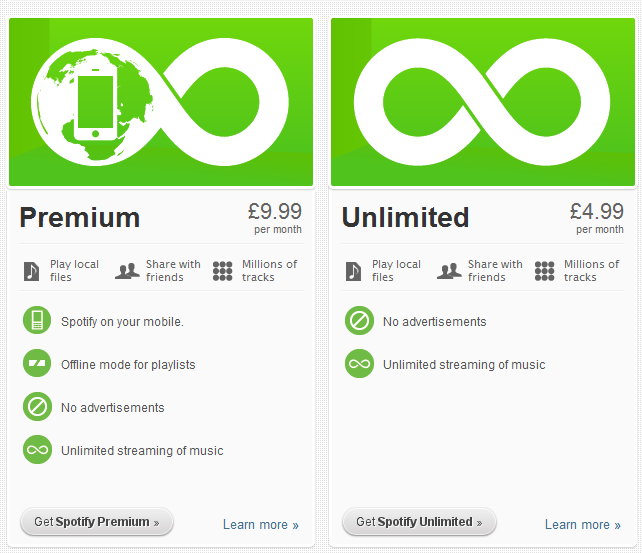Screen dimensions: 642x553
Task: Click the Premium plan heading
Action: 80,217
